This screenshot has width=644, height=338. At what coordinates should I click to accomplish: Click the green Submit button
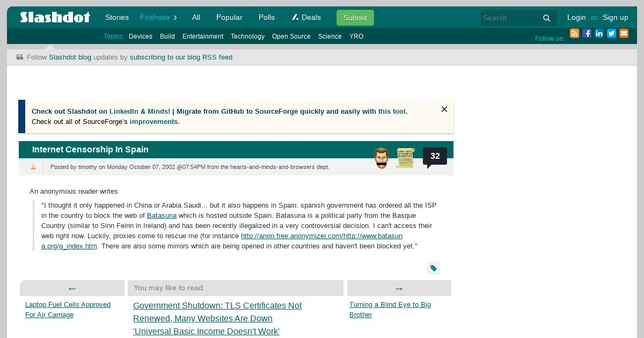tap(355, 18)
